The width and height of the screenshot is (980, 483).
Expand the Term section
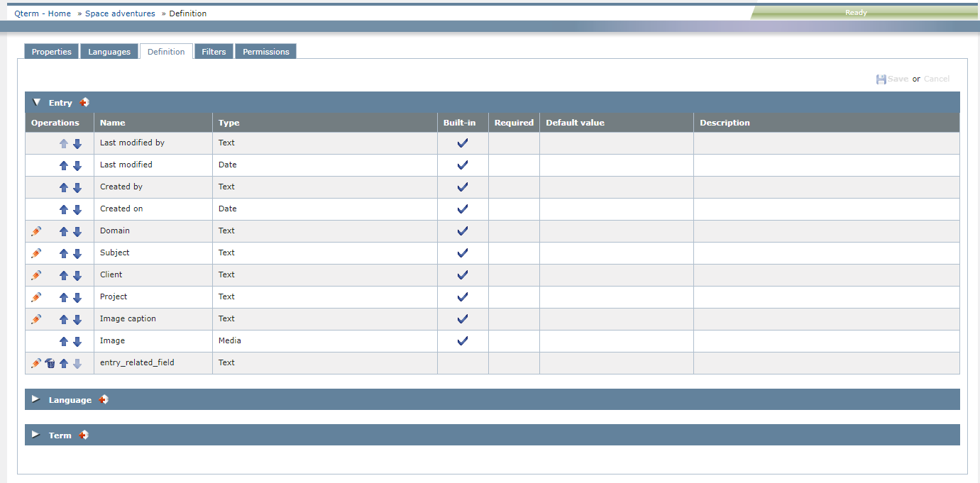[35, 434]
